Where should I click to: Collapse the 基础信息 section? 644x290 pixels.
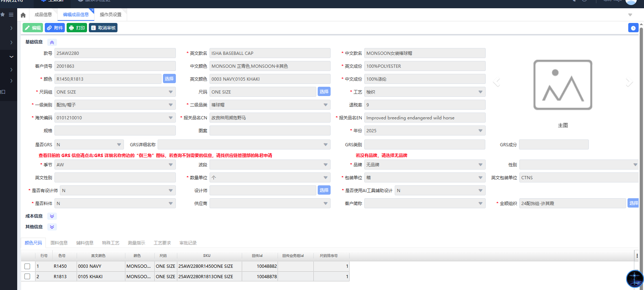52,42
